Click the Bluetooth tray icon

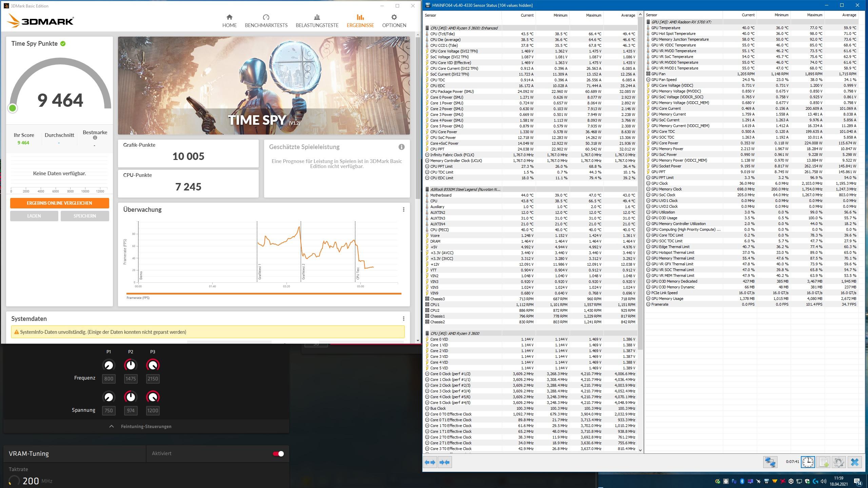(742, 481)
